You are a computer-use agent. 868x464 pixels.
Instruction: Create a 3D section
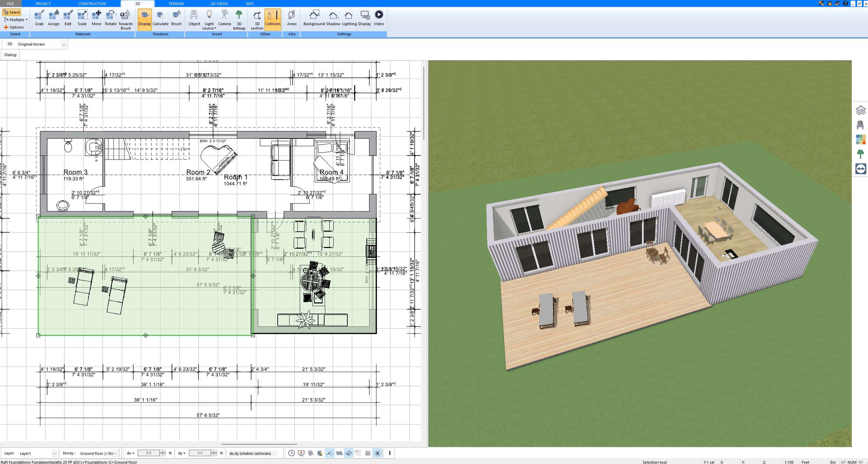(257, 20)
